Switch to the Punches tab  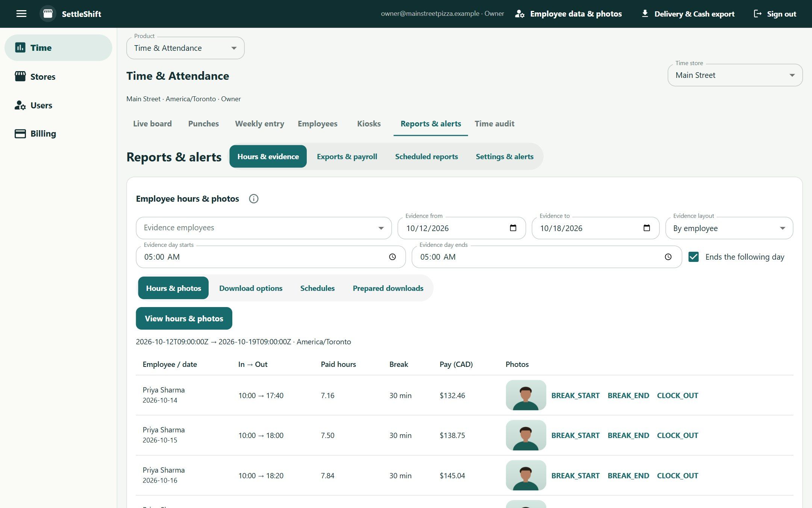(x=203, y=124)
